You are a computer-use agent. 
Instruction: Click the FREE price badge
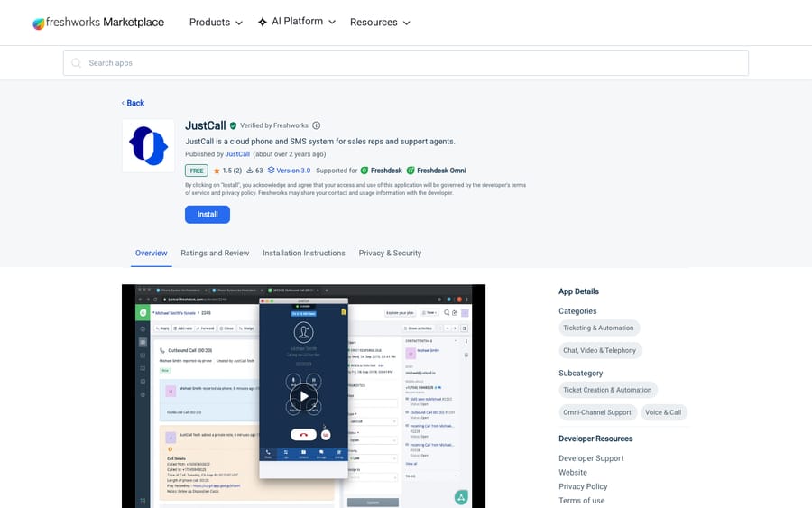tap(197, 171)
